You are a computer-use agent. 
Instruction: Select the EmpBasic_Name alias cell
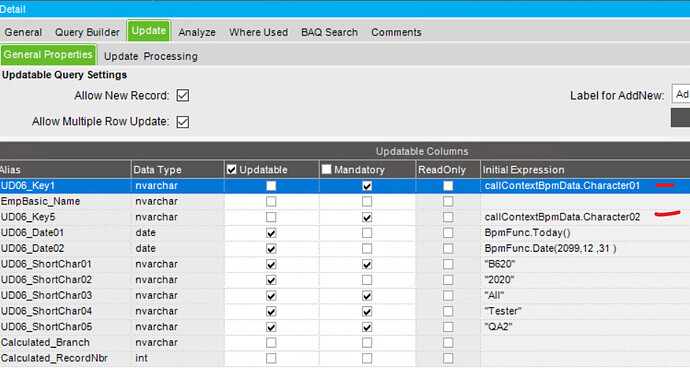pyautogui.click(x=65, y=201)
